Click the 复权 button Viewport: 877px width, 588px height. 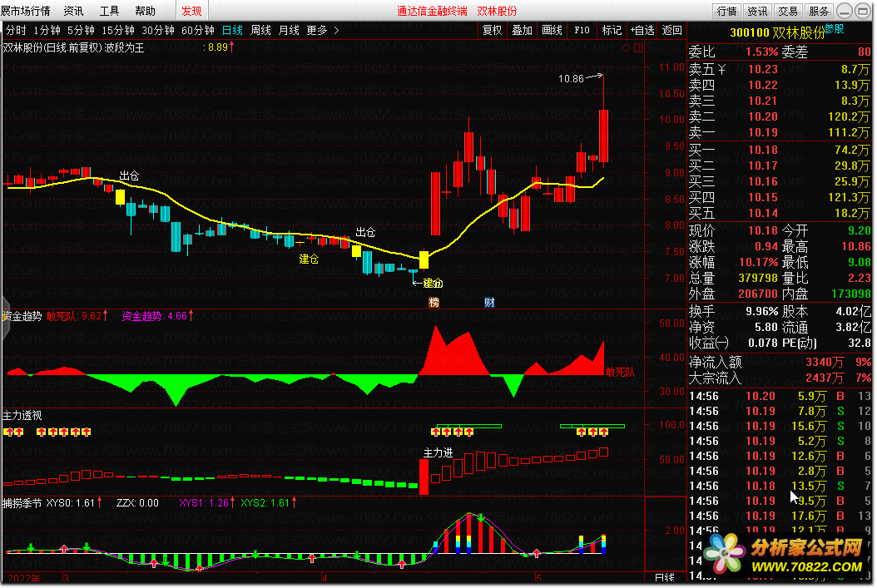pos(493,30)
